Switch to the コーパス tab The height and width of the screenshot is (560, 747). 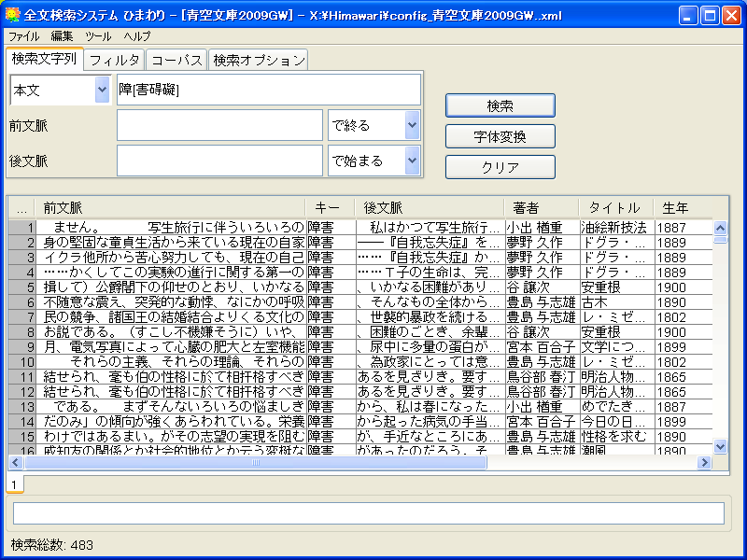click(x=176, y=60)
